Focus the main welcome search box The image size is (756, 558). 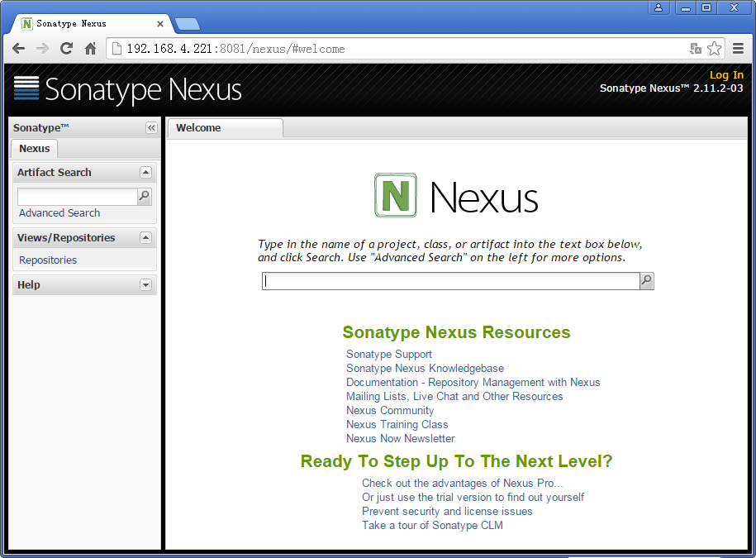point(451,281)
